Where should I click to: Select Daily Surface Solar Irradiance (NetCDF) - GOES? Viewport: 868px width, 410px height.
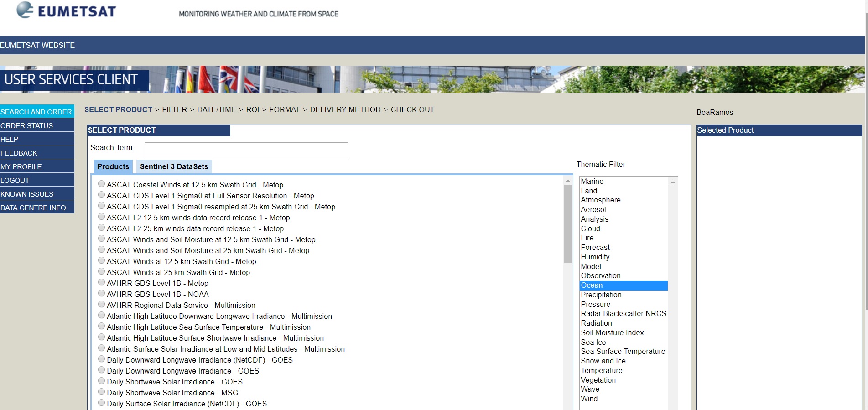point(101,403)
